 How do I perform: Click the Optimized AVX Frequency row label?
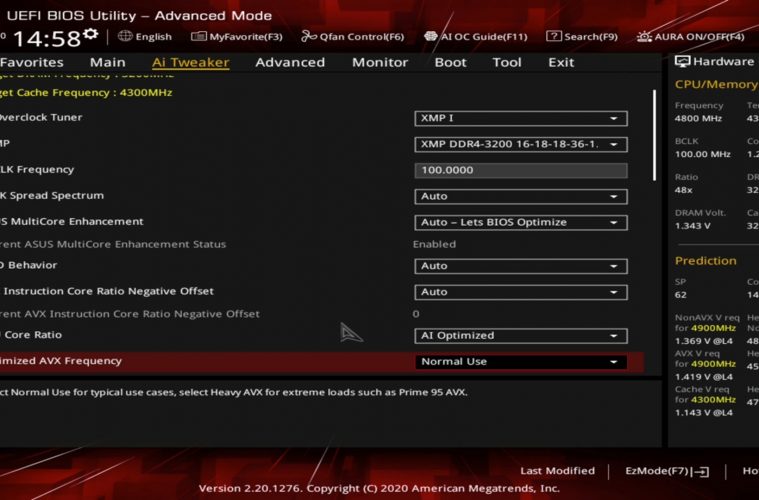point(61,361)
